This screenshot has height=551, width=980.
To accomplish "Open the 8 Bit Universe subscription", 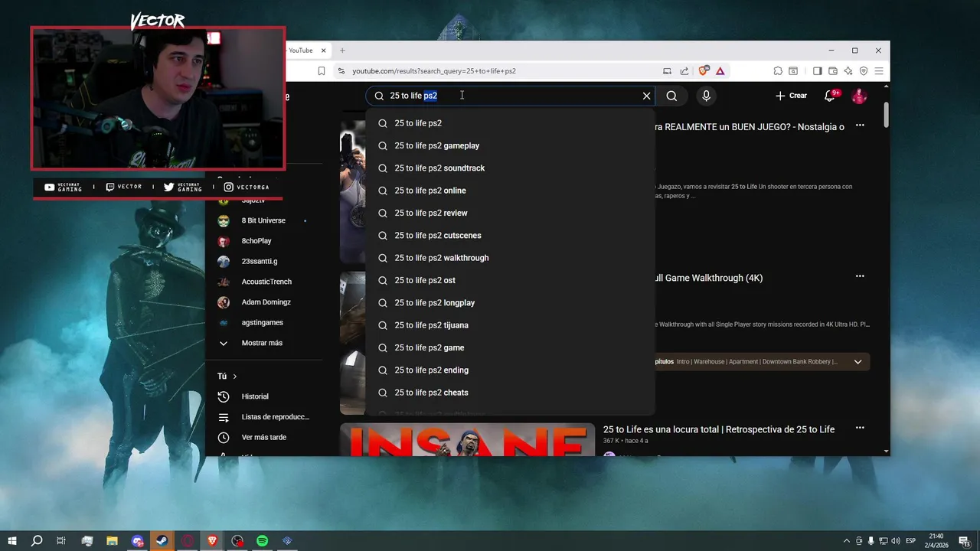I will [263, 220].
